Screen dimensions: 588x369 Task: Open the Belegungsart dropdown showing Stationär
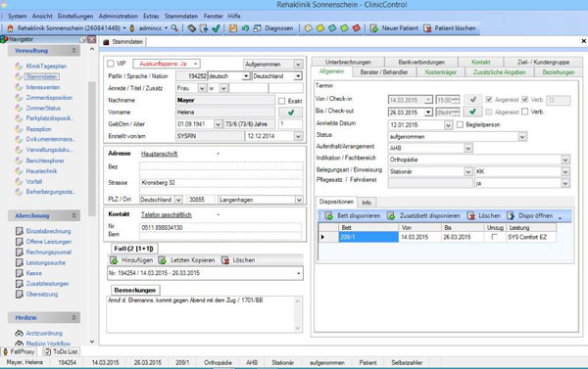(x=468, y=171)
